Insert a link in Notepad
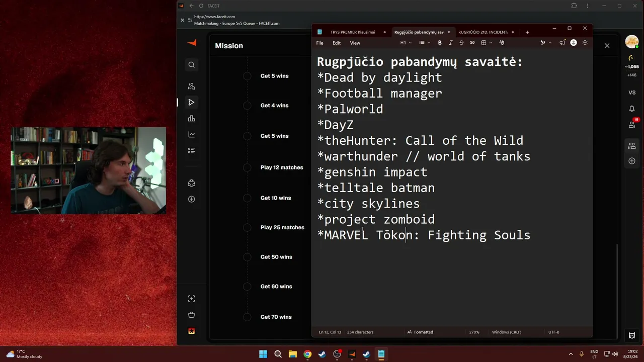644x362 pixels. tap(472, 43)
